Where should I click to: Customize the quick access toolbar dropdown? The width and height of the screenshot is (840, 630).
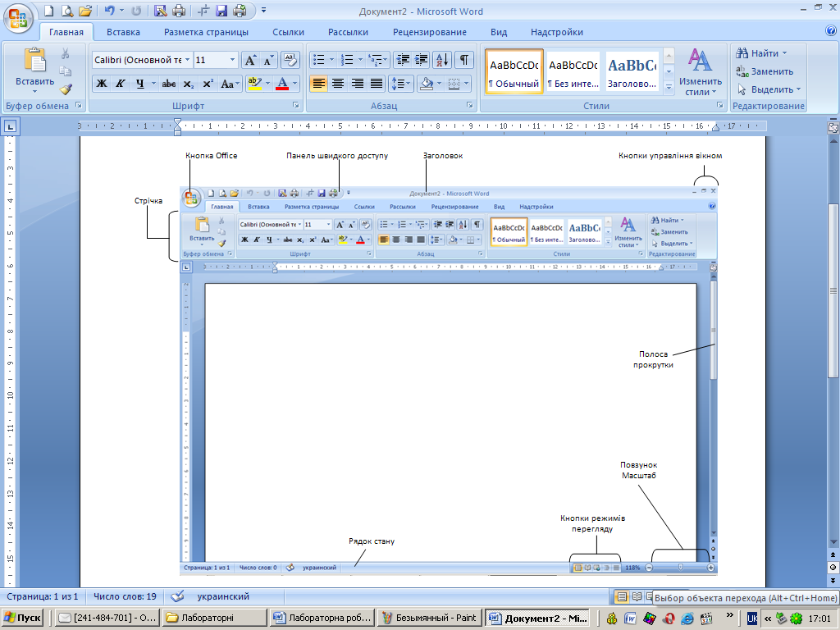click(263, 11)
